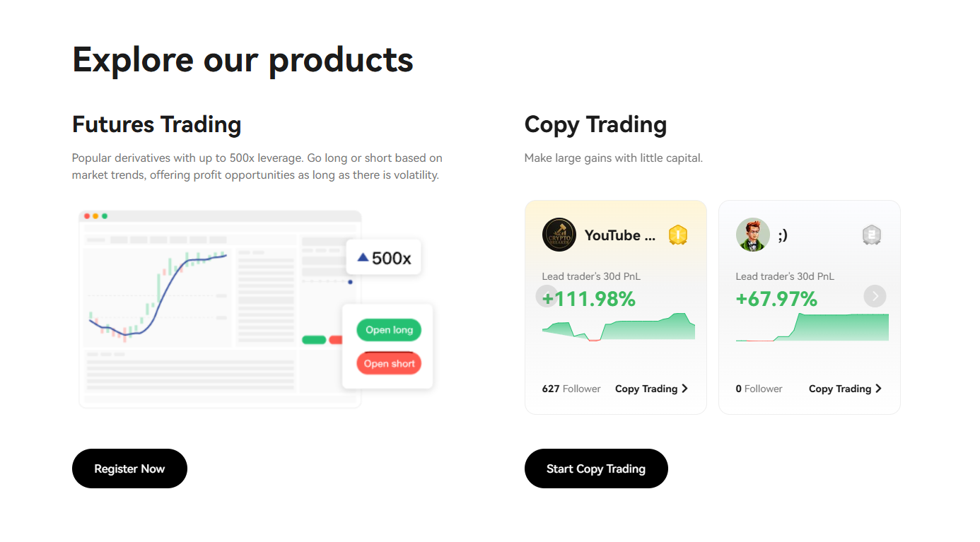Click the silver rank-2 medal badge

872,234
